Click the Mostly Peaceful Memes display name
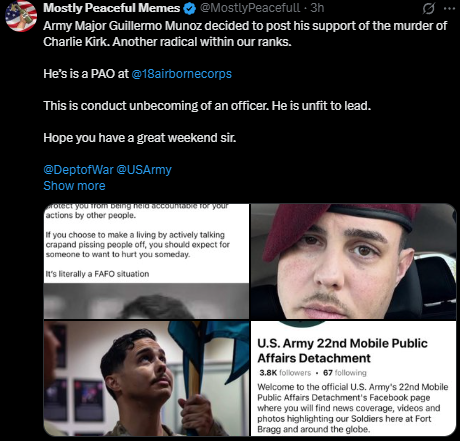 tap(112, 8)
